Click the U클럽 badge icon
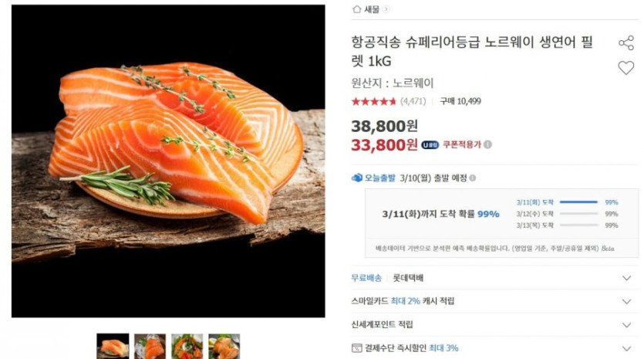644x359 pixels. pos(430,144)
